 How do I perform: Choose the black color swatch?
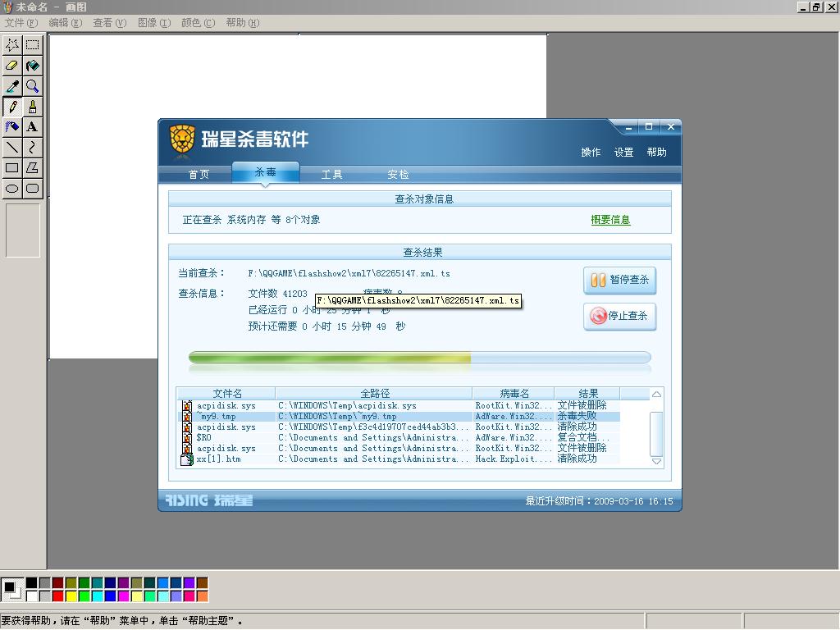[32, 583]
